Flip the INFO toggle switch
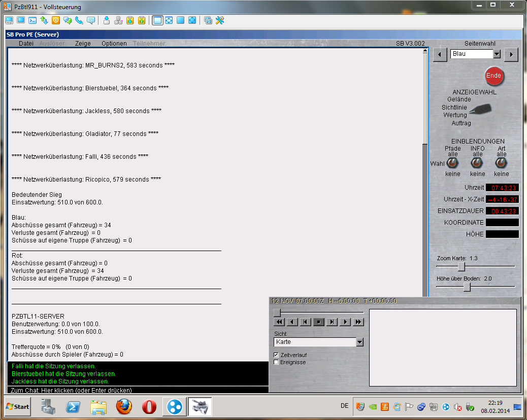The height and width of the screenshot is (420, 527). tap(477, 163)
